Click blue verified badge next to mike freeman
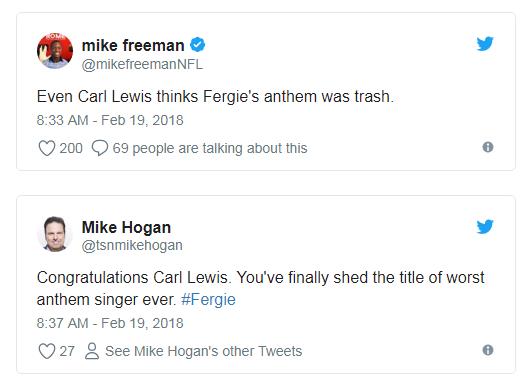The image size is (524, 384). (198, 45)
